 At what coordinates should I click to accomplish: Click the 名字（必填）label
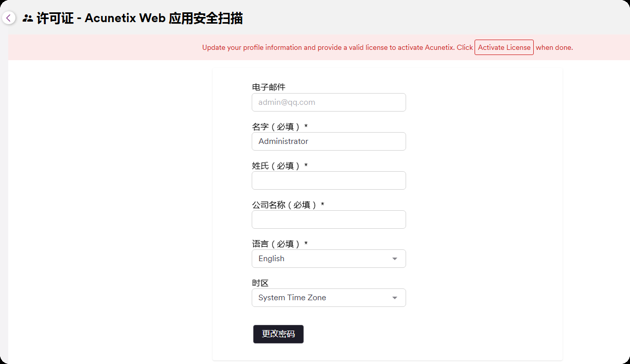click(x=279, y=126)
